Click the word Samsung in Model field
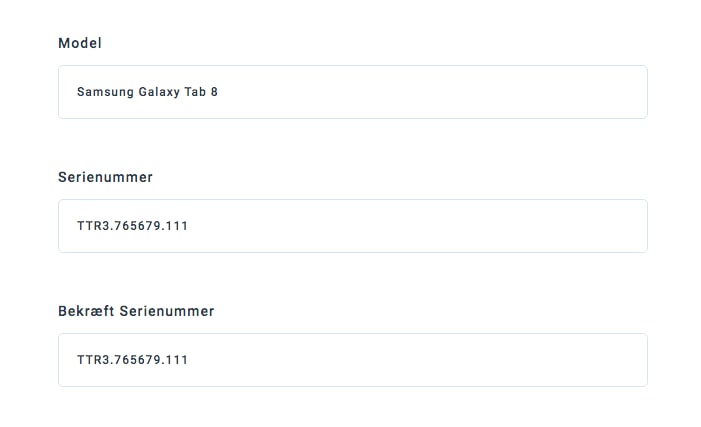The height and width of the screenshot is (427, 701). tap(102, 92)
